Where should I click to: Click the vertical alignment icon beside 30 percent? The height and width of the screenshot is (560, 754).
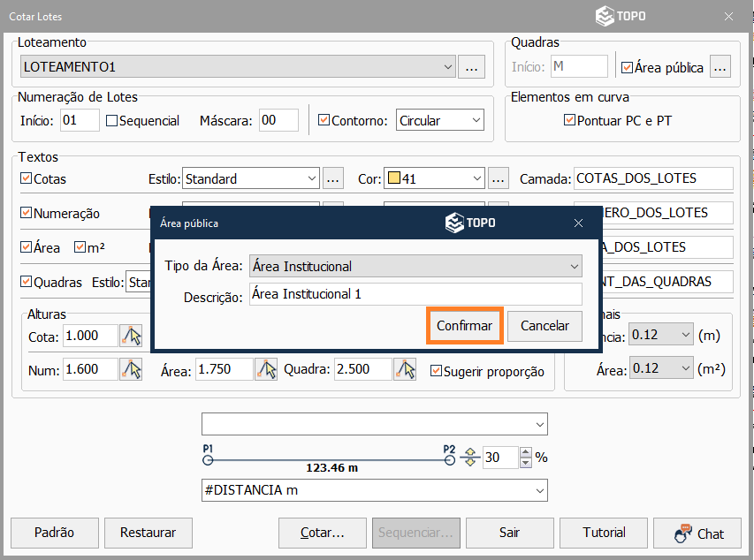pos(469,458)
